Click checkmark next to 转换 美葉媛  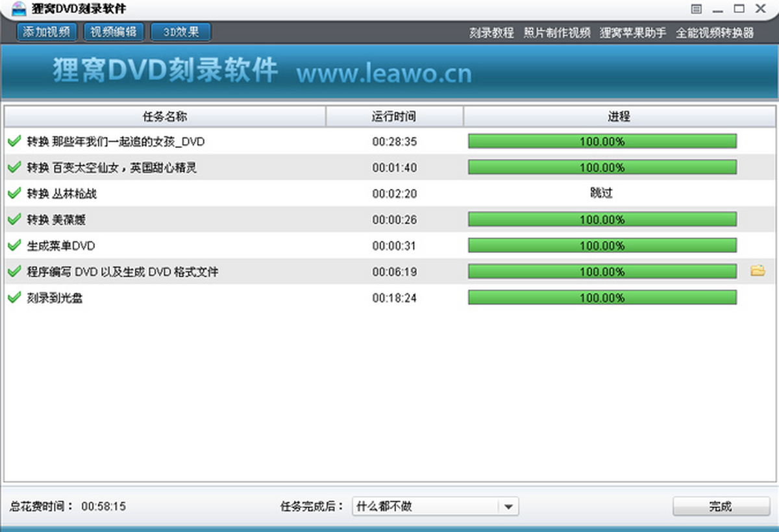coord(14,219)
